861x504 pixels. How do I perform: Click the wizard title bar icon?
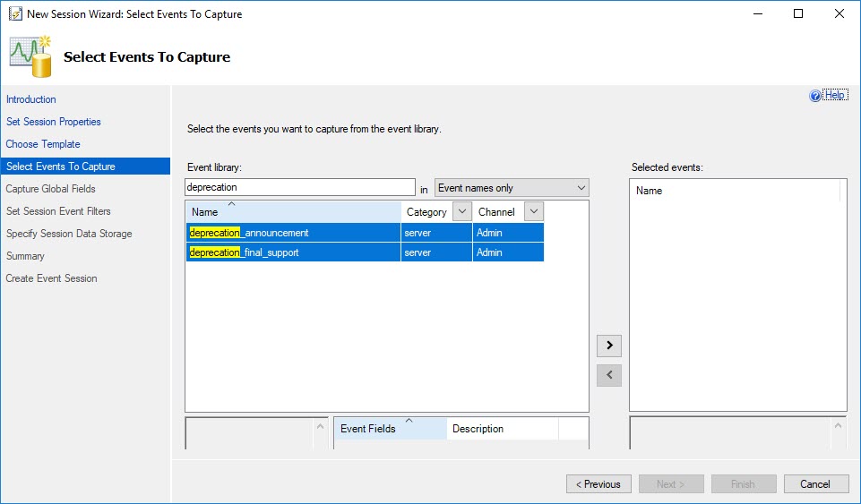pos(15,13)
